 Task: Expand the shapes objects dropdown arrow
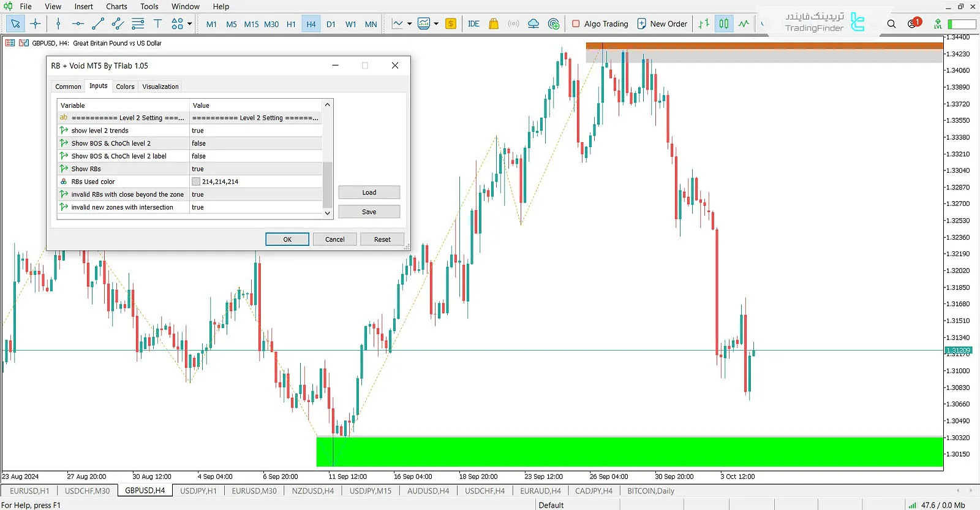tap(190, 24)
